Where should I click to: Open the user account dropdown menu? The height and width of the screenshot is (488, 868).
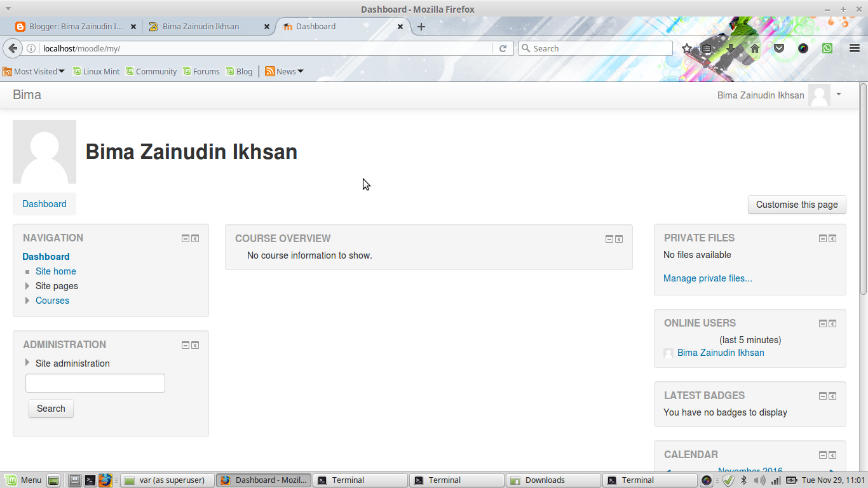838,95
